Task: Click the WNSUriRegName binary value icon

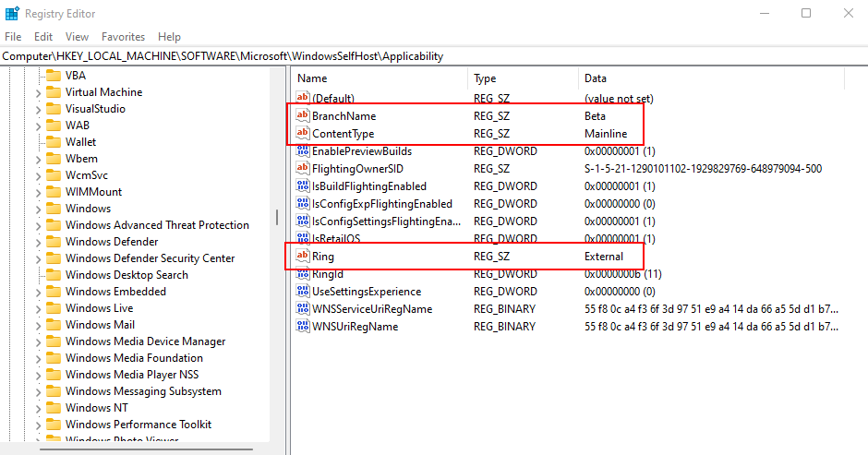Action: [302, 327]
